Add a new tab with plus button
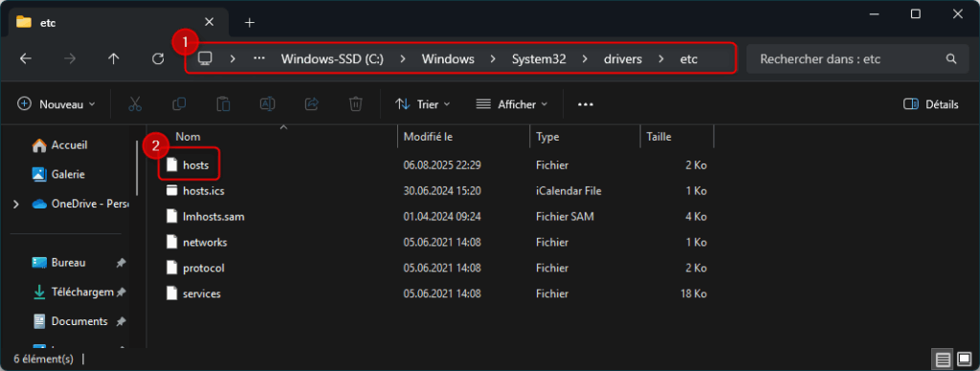This screenshot has height=371, width=980. 250,23
